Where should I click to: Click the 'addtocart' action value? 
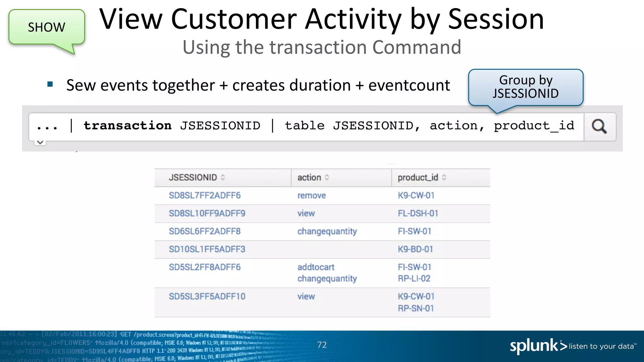coord(316,267)
